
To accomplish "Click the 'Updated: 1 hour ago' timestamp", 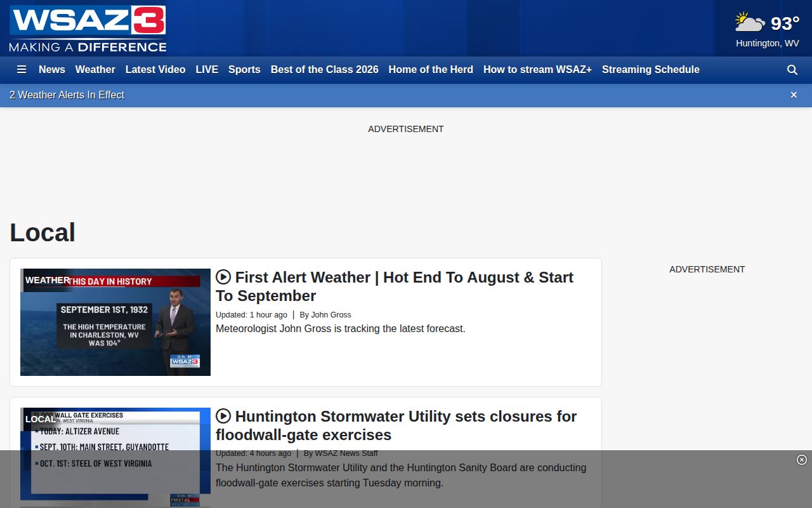I will point(251,315).
